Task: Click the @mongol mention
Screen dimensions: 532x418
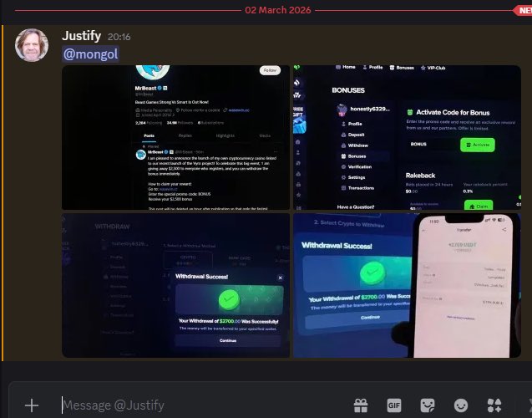Action: coord(90,54)
